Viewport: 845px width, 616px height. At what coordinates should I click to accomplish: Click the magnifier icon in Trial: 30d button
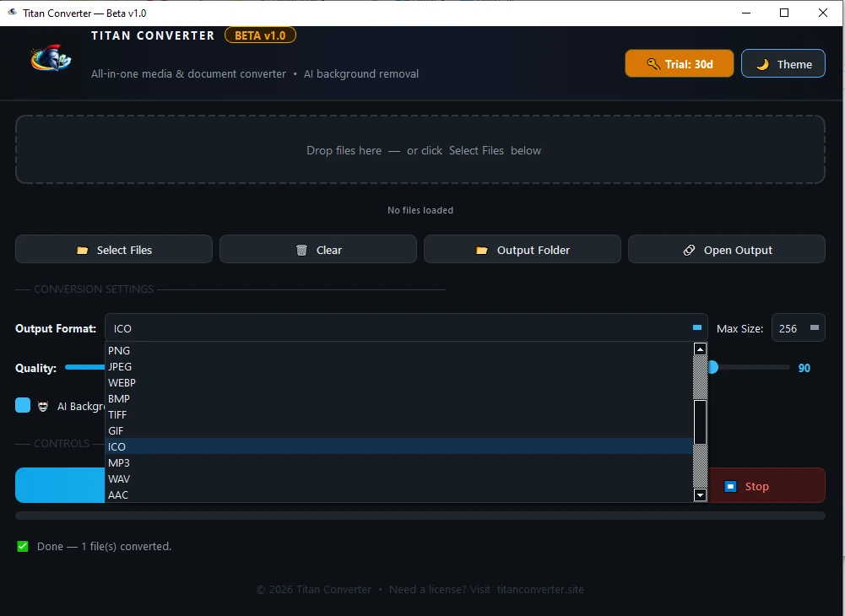[653, 62]
